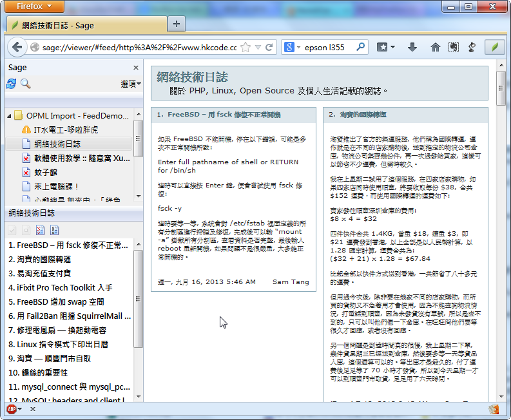Click the search magnifier in search bar
This screenshot has width=511, height=420.
[x=360, y=47]
